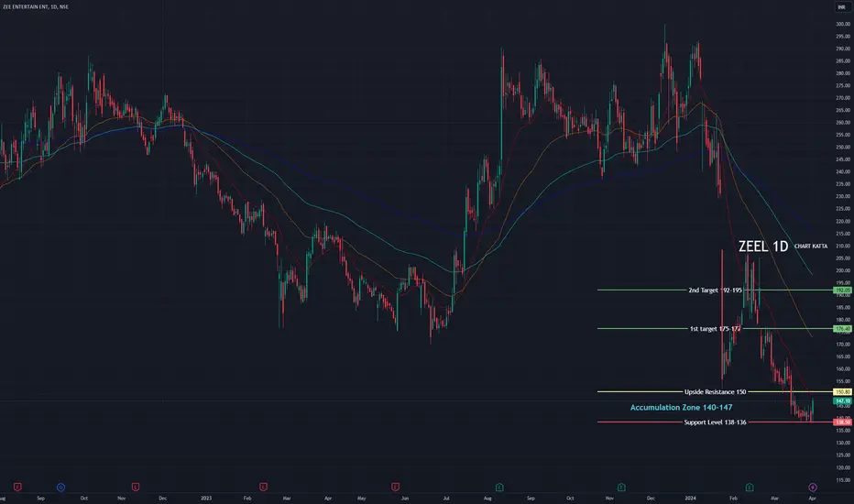Click the May label on time axis
The width and height of the screenshot is (854, 504).
(362, 498)
